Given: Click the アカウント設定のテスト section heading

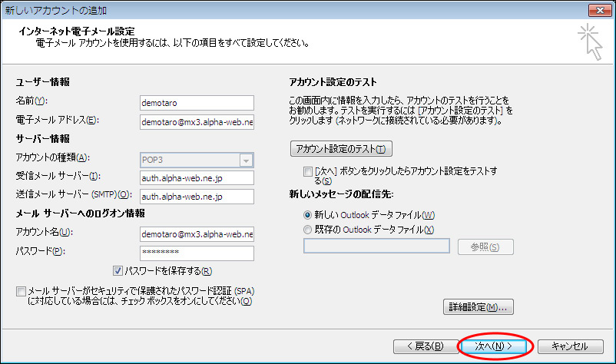Looking at the screenshot, I should click(333, 82).
